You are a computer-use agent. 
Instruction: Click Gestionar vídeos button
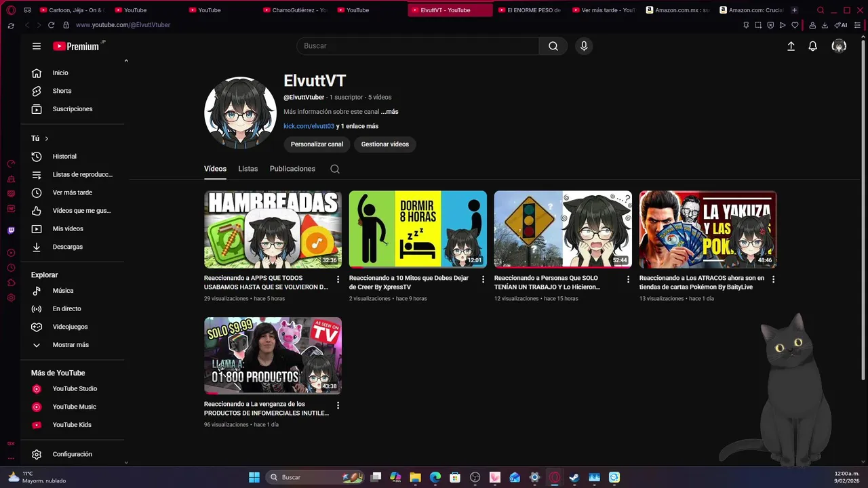(x=385, y=144)
